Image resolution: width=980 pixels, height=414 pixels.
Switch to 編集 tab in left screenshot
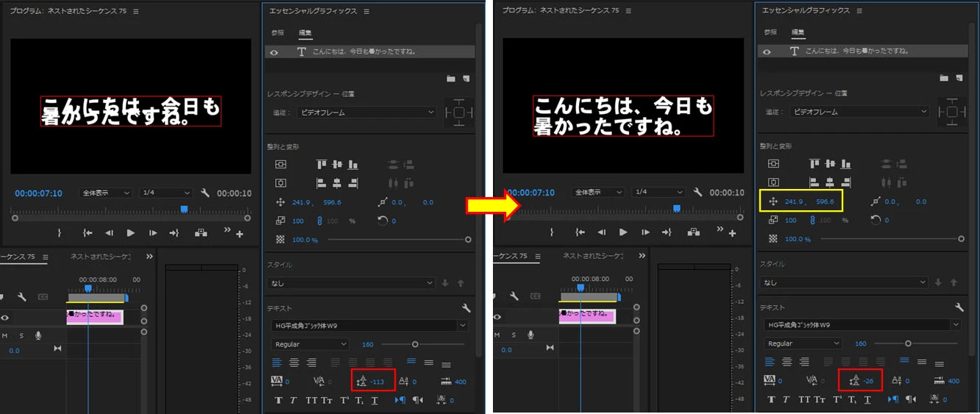pos(304,32)
